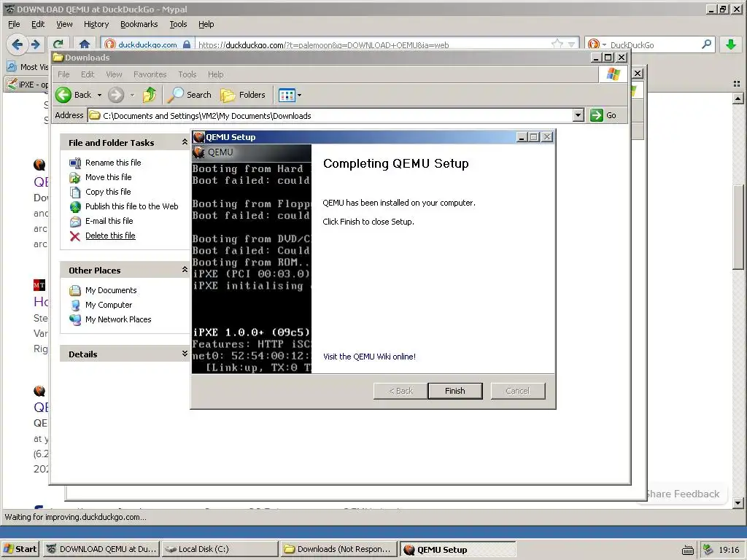Click the magnifier in DuckDuckGo search box

click(x=706, y=44)
